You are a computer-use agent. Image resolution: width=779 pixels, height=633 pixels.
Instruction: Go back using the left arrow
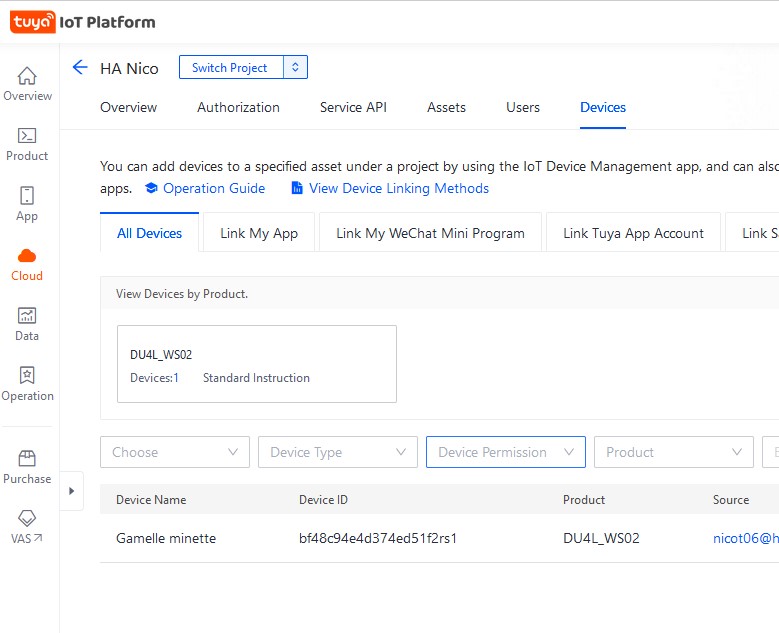pos(80,67)
